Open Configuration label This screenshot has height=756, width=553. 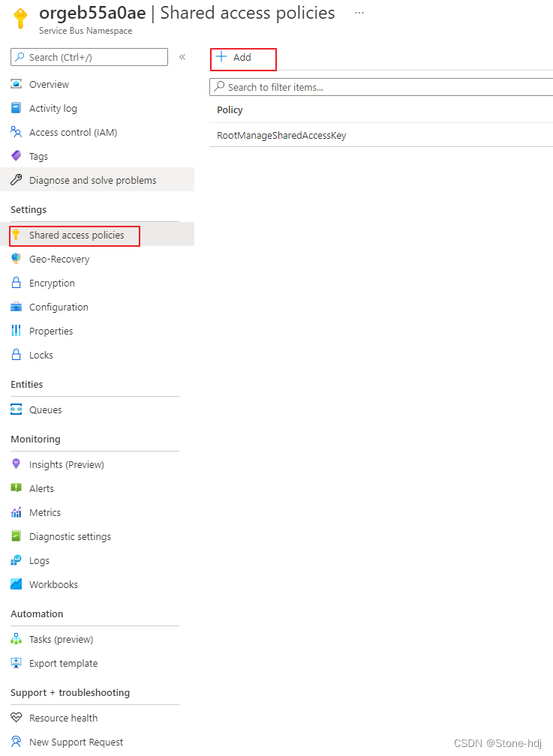pyautogui.click(x=59, y=307)
